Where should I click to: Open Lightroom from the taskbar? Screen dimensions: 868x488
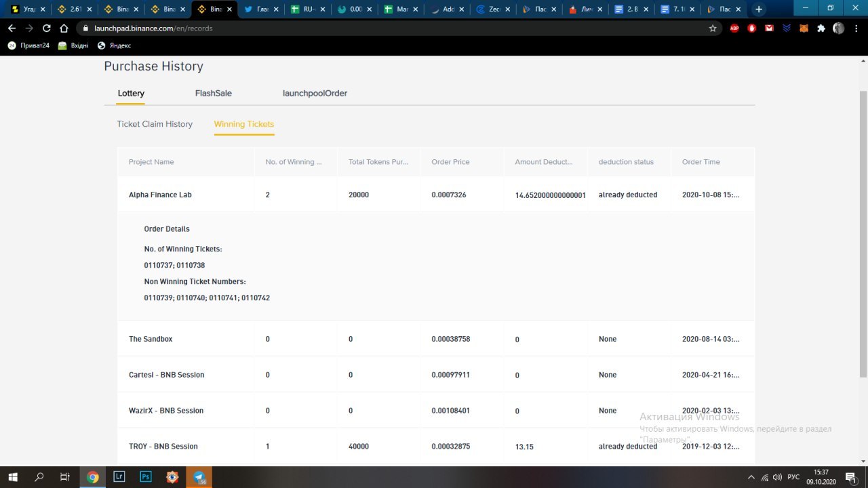pos(119,477)
